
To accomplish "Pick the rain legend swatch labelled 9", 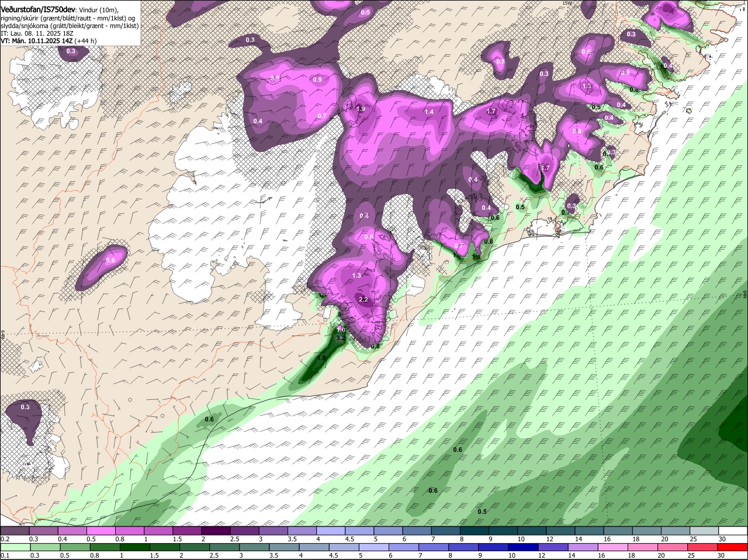I will coord(493,547).
